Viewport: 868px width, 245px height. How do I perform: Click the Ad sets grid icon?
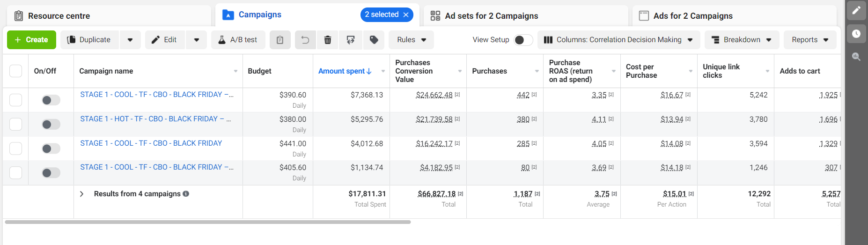pyautogui.click(x=435, y=16)
